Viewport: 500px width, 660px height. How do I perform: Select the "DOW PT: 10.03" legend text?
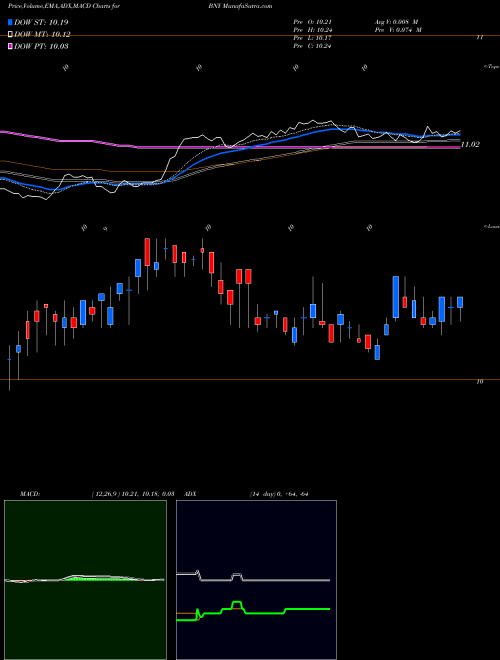pos(41,46)
